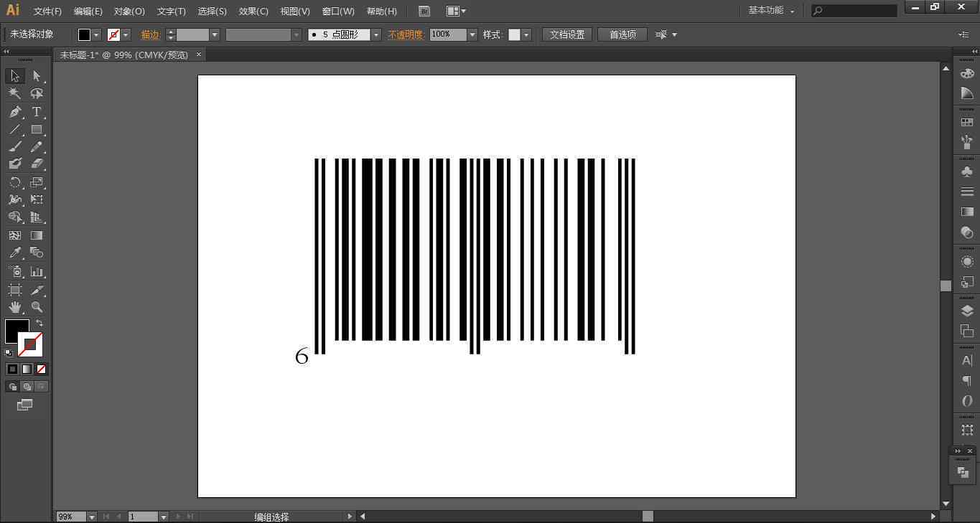Viewport: 980px width, 523px height.
Task: Select the Direct Selection tool
Action: pos(37,76)
